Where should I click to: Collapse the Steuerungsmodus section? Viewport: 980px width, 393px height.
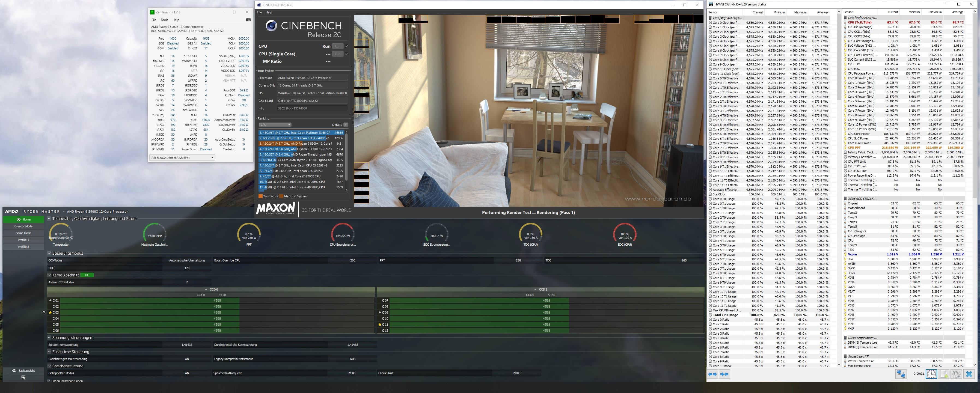click(49, 253)
